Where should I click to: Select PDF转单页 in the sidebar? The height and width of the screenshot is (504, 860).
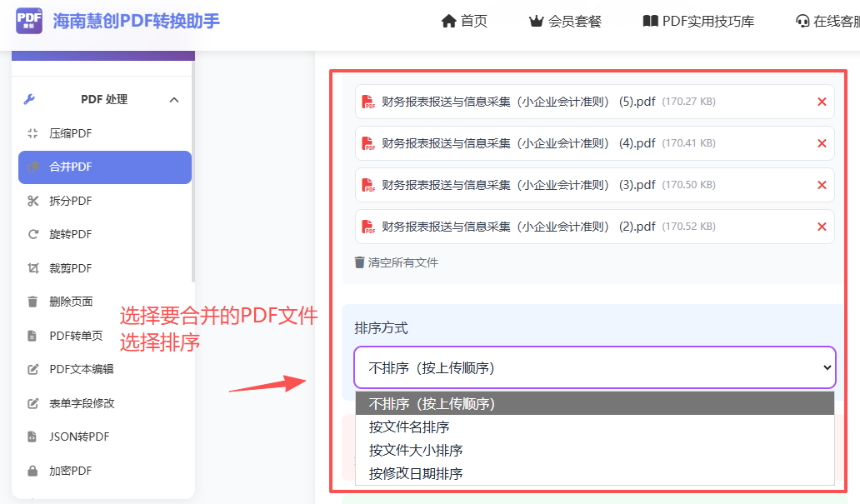pyautogui.click(x=105, y=336)
